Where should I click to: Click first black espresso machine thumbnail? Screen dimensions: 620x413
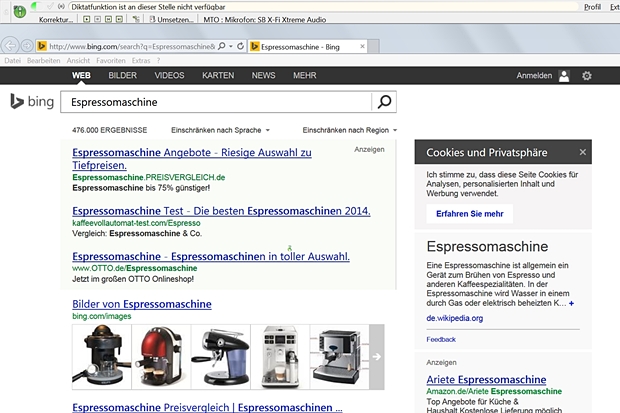[102, 357]
